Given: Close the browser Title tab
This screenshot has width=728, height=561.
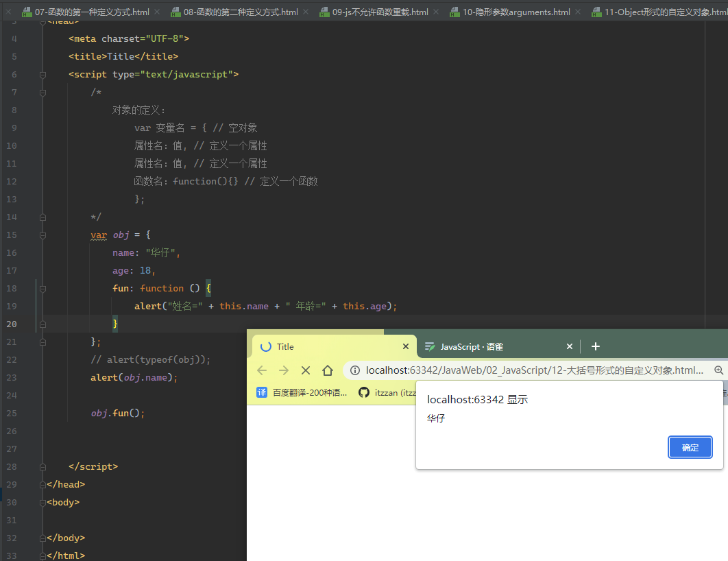Looking at the screenshot, I should tap(406, 346).
